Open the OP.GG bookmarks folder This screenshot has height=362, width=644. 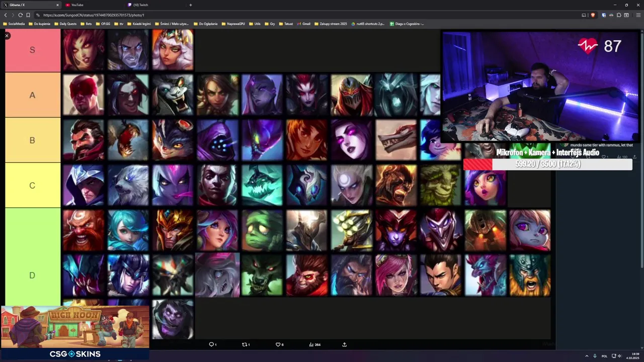[103, 24]
